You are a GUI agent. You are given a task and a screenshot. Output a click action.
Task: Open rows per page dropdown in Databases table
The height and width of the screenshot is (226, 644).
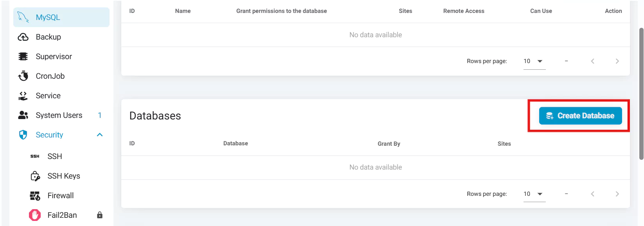[x=534, y=194]
